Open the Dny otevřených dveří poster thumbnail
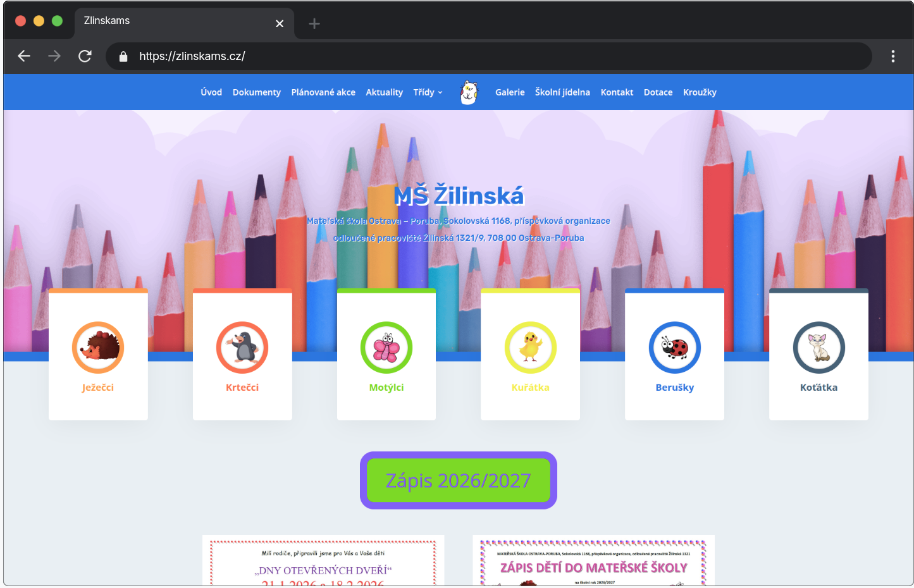914x588 pixels. click(323, 561)
